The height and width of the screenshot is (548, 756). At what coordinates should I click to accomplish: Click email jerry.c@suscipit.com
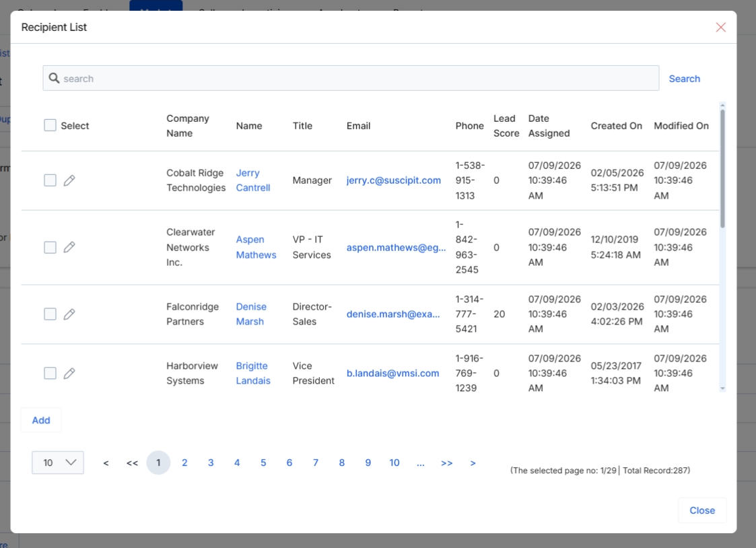pyautogui.click(x=393, y=180)
